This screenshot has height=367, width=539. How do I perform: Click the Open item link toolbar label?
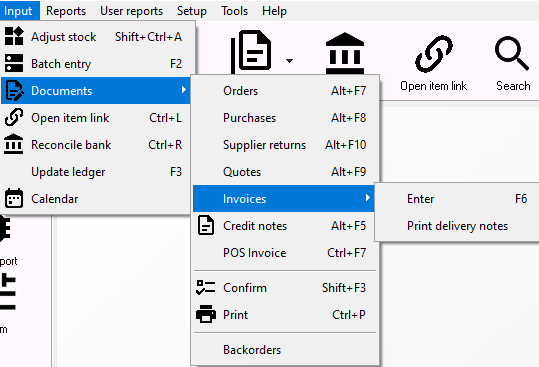click(433, 86)
